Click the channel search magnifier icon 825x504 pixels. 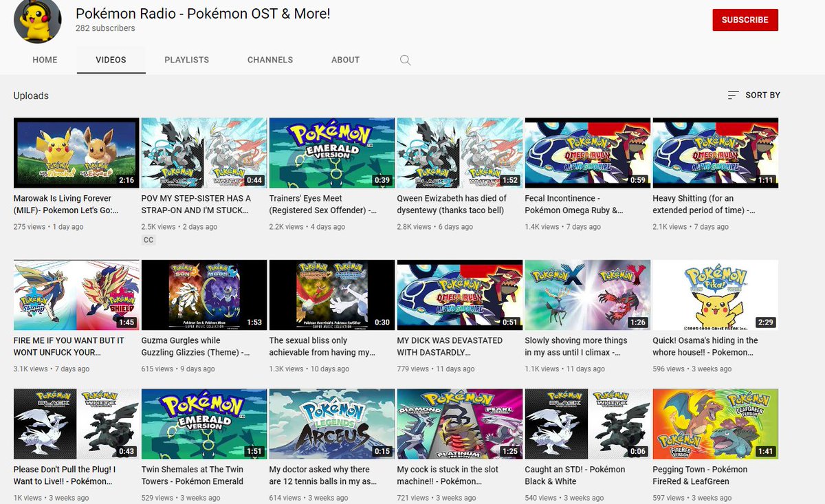[x=406, y=60]
